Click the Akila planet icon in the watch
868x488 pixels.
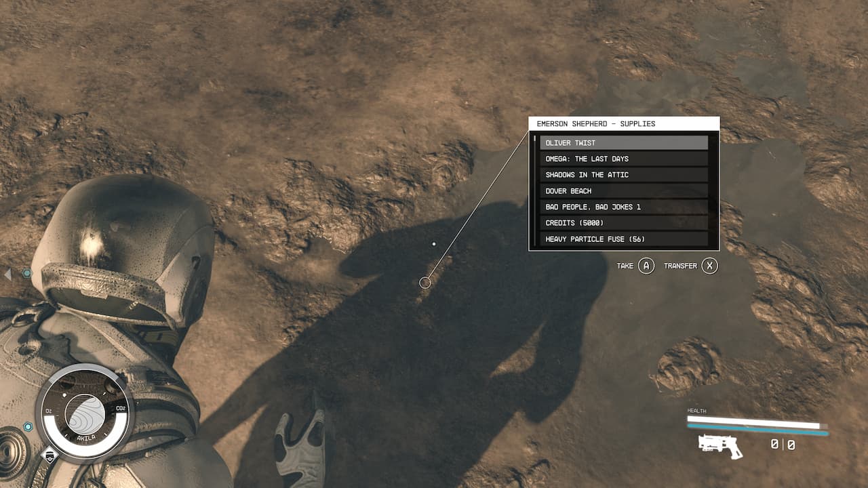point(85,413)
